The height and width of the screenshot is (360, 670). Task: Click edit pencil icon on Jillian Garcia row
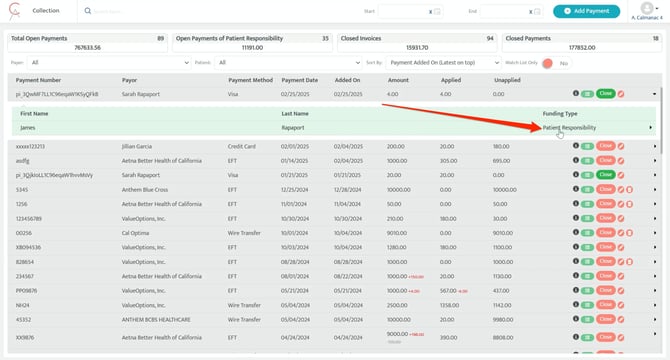[x=621, y=146]
